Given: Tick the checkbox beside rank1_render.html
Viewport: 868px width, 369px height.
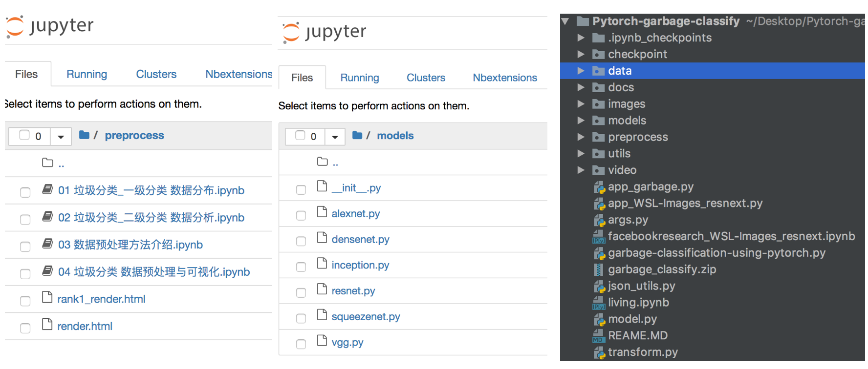Looking at the screenshot, I should tap(25, 301).
